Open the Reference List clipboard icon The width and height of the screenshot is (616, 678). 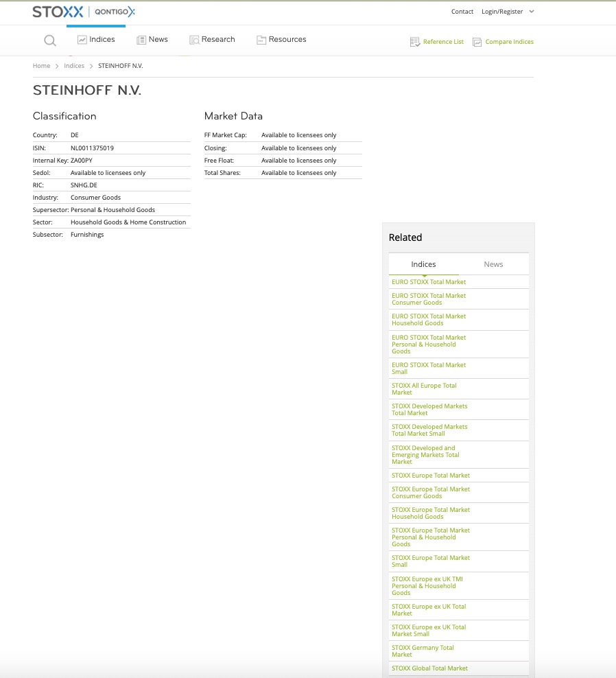(415, 42)
